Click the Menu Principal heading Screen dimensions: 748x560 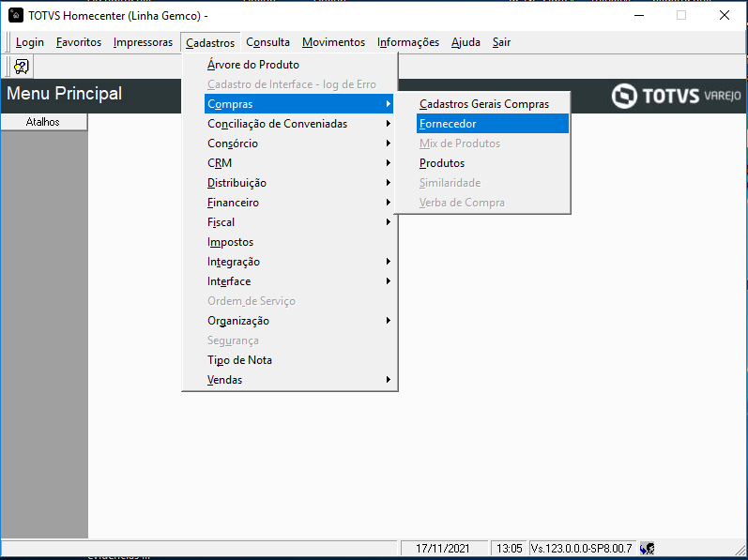point(65,94)
